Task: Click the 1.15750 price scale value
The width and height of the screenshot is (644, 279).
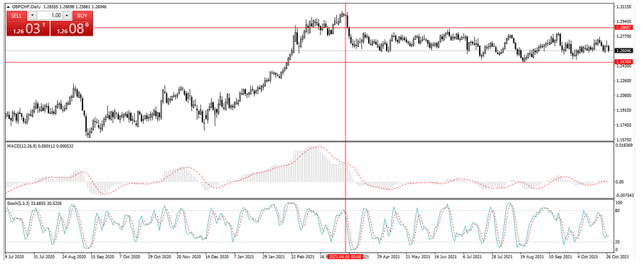Action: 624,139
